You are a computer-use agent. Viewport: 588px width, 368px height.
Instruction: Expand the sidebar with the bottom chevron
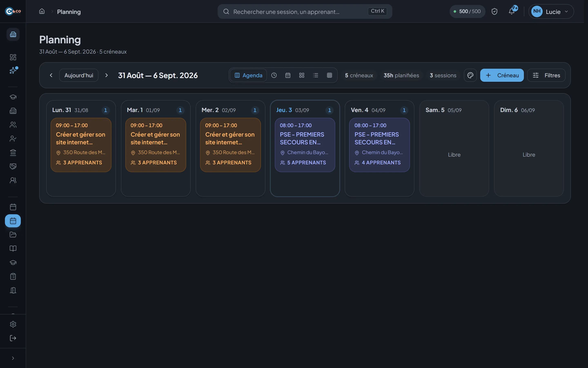click(13, 358)
